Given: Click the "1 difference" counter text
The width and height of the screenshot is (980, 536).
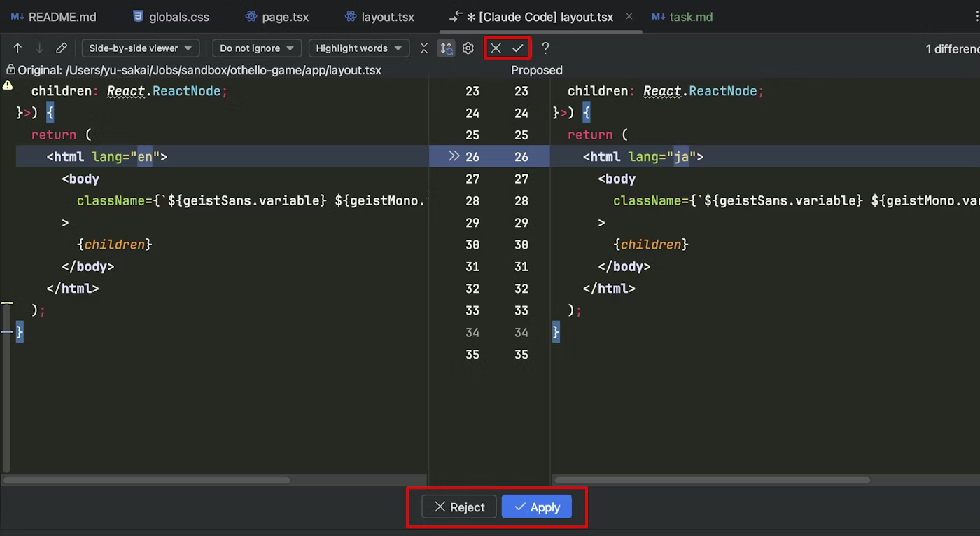Looking at the screenshot, I should pyautogui.click(x=953, y=48).
